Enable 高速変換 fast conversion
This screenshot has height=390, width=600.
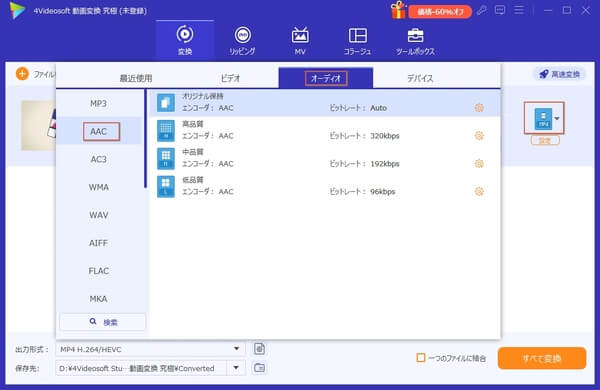[559, 74]
